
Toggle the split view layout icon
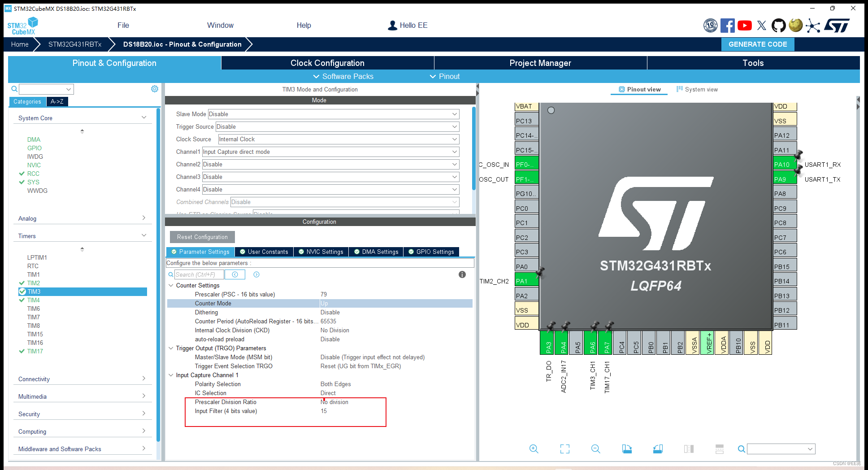pos(689,449)
